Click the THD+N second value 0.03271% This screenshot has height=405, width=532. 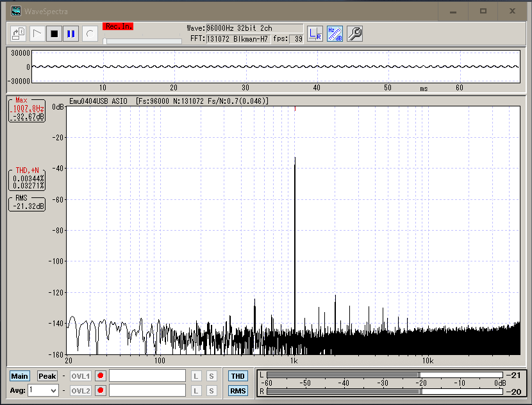(x=28, y=186)
